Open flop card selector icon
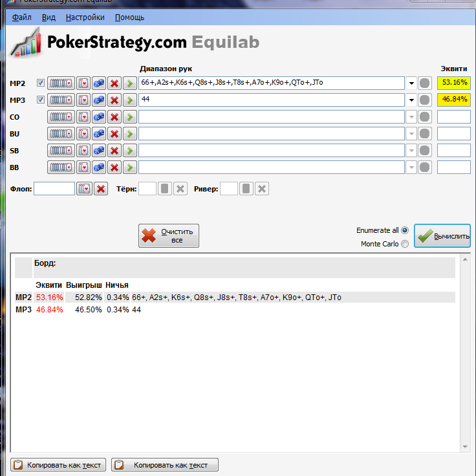 pyautogui.click(x=84, y=189)
